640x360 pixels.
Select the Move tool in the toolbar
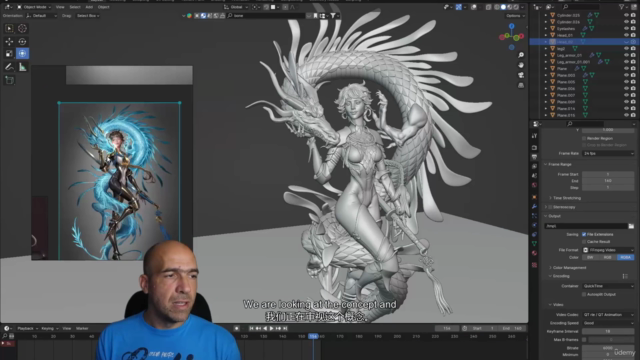coord(9,42)
